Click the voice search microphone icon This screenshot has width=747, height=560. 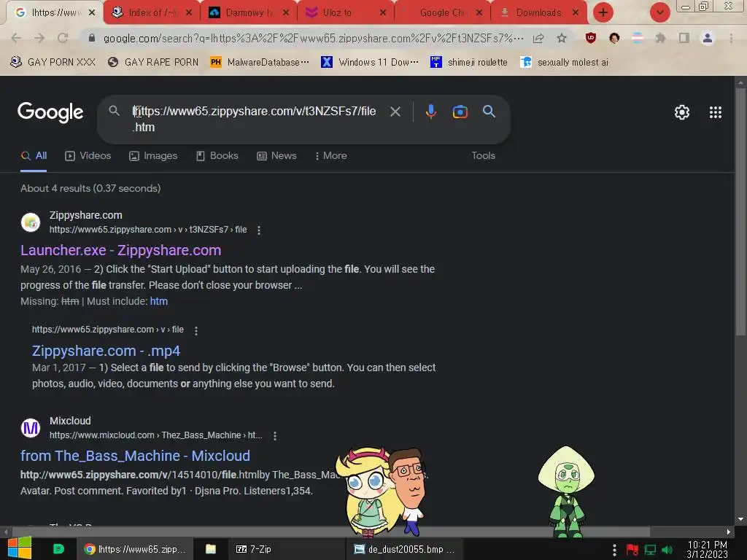tap(430, 112)
